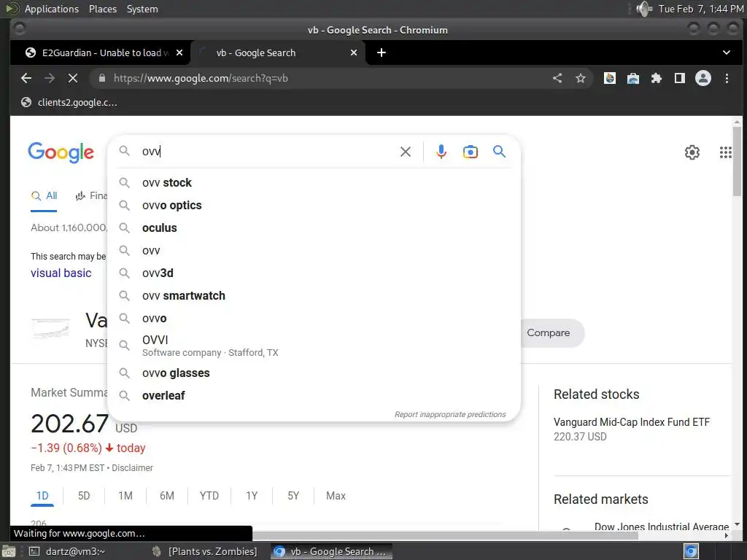
Task: Select the 5D chart range
Action: [x=84, y=496]
